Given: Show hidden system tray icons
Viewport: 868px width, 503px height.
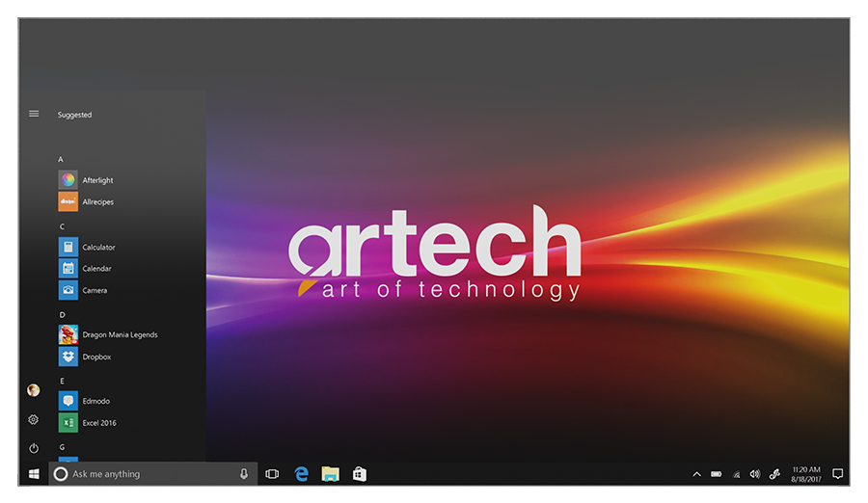Looking at the screenshot, I should (697, 474).
